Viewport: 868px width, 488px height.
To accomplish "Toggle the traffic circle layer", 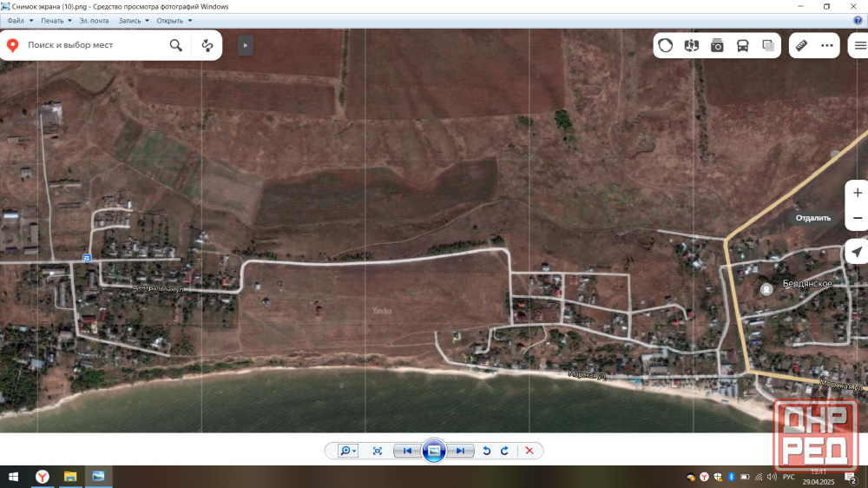I will pos(666,45).
